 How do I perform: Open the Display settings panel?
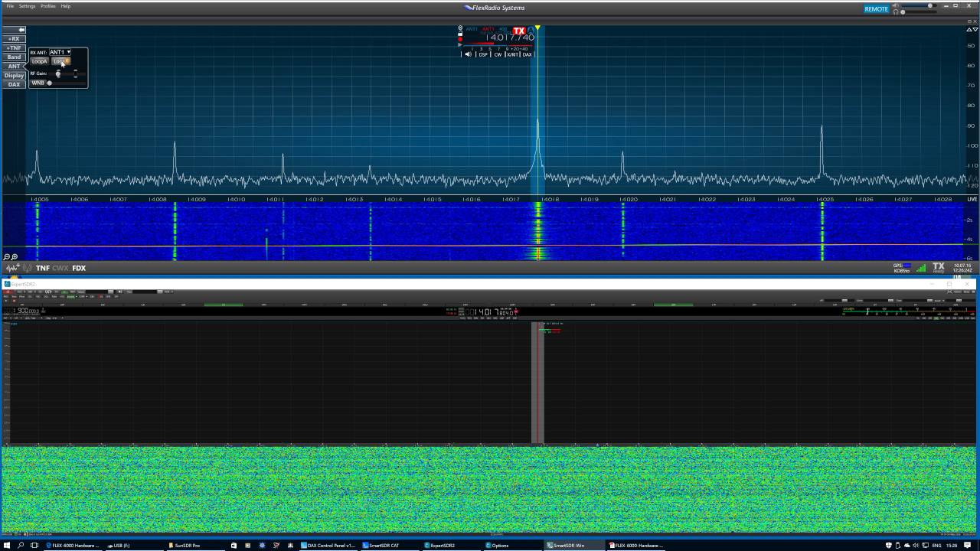pyautogui.click(x=14, y=76)
